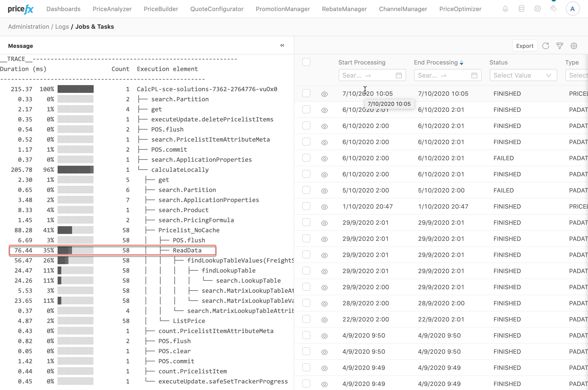Go to Logs breadcrumb link
Image resolution: width=588 pixels, height=390 pixels.
pos(62,27)
